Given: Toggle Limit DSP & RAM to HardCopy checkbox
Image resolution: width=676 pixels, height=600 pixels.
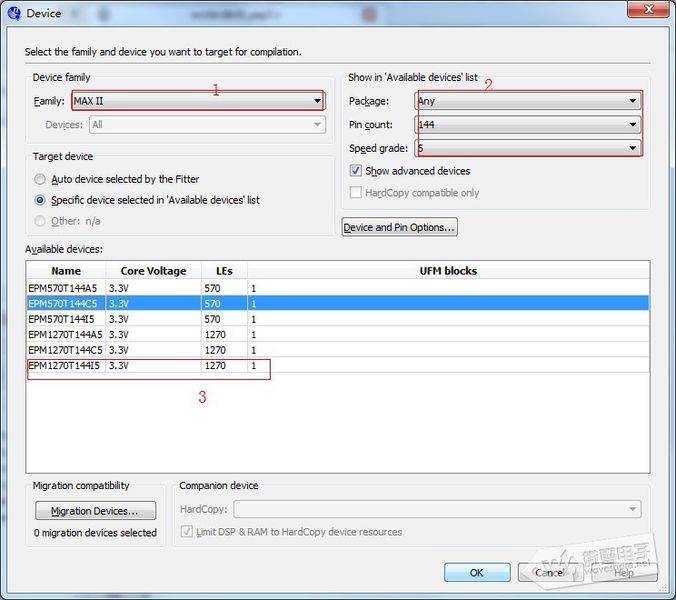Looking at the screenshot, I should click(x=187, y=531).
